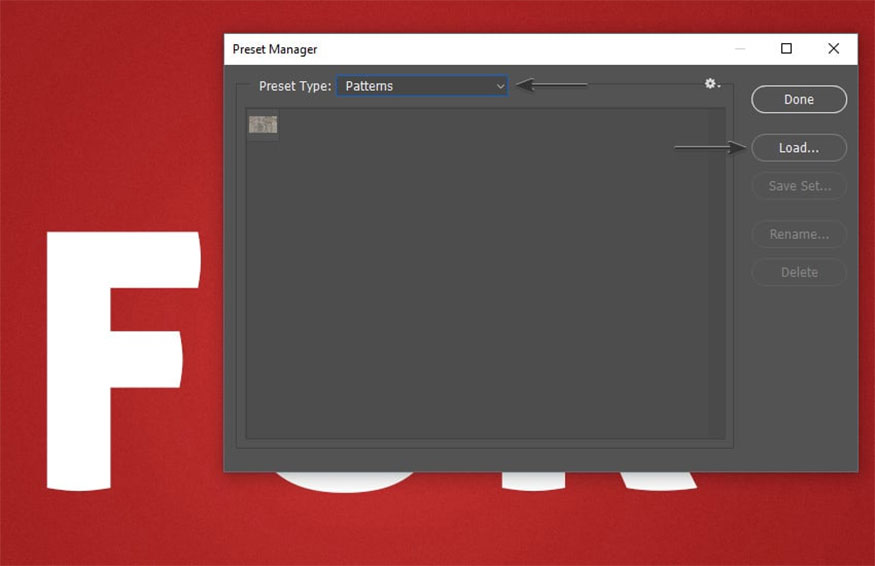Click the Delete button

799,272
